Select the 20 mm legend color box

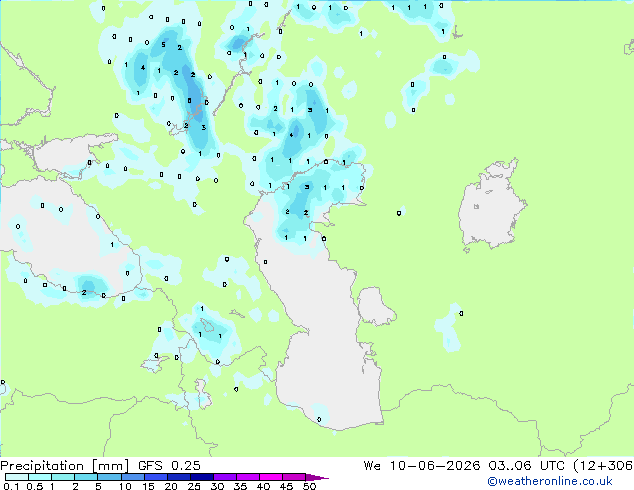point(178,477)
